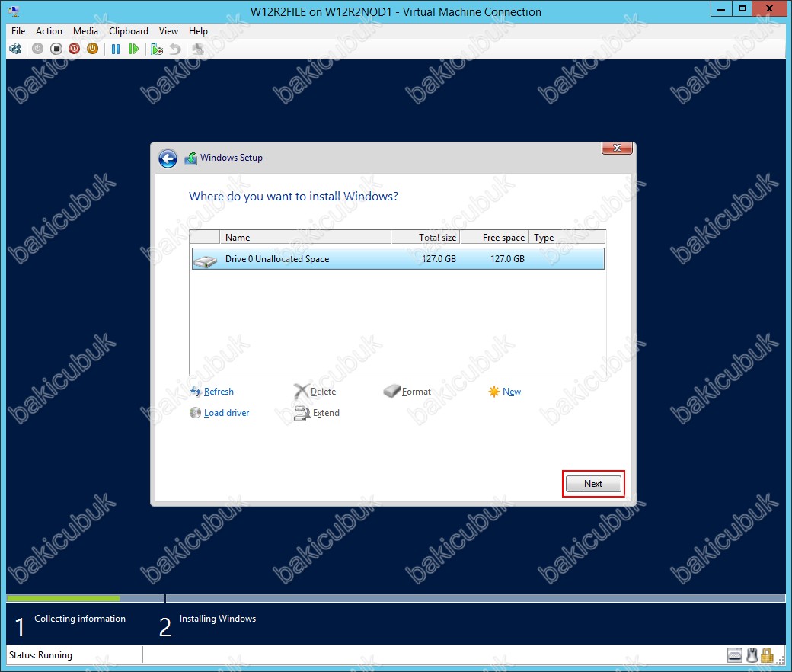Click the Extend partition option

tap(317, 413)
